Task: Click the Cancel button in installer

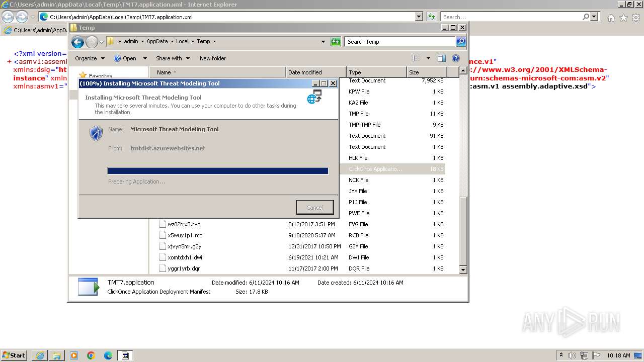Action: tap(314, 207)
